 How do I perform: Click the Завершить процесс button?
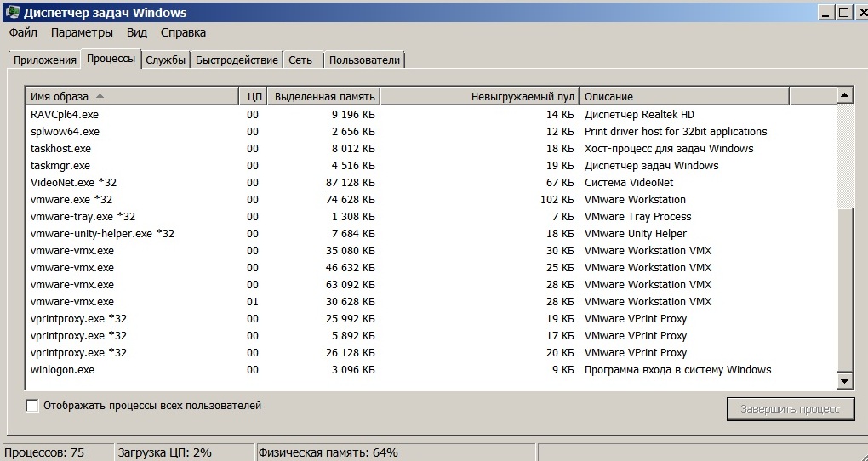click(790, 409)
